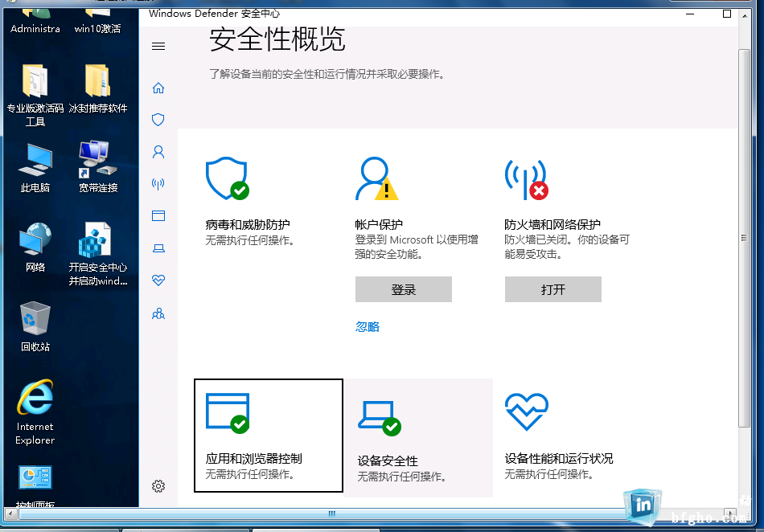Viewport: 764px width, 532px height.
Task: Click the scroll up arrow
Action: 745,16
